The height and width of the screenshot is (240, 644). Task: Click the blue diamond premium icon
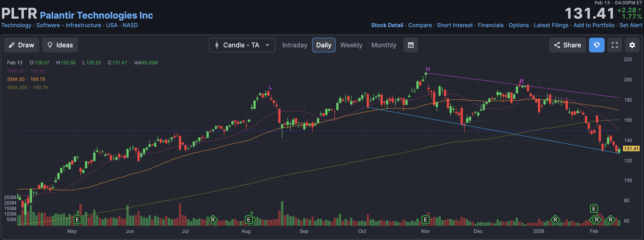(x=597, y=45)
